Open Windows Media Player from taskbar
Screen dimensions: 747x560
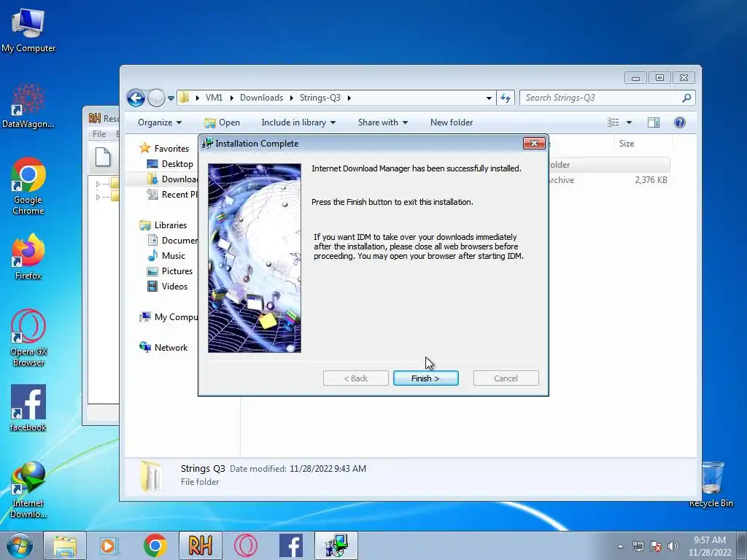pos(109,545)
